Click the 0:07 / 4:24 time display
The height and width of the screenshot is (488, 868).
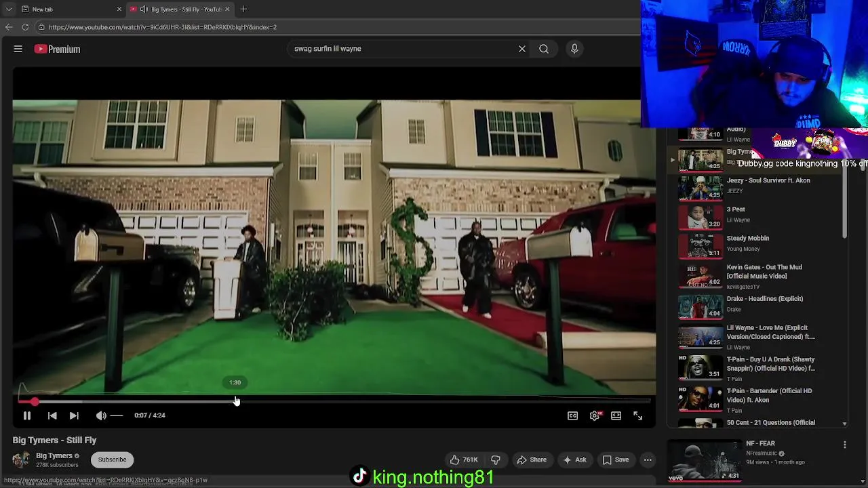click(x=150, y=415)
